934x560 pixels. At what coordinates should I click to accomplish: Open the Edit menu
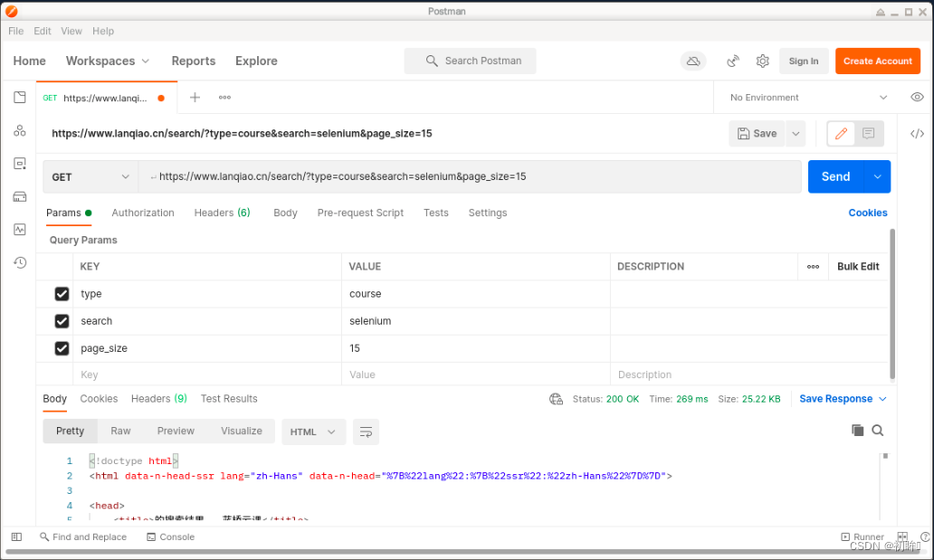coord(43,31)
